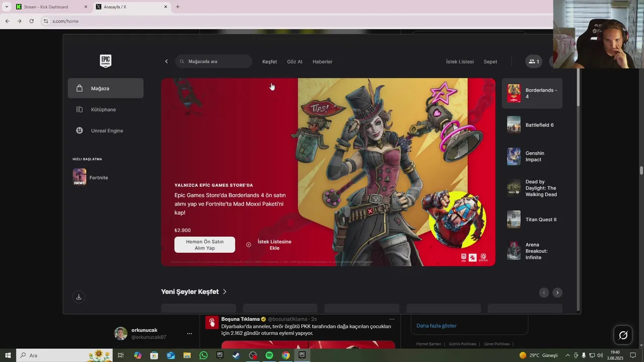Click the Epic launcher vertical scrollbar
Viewport: 644px width, 362px height.
[578, 87]
